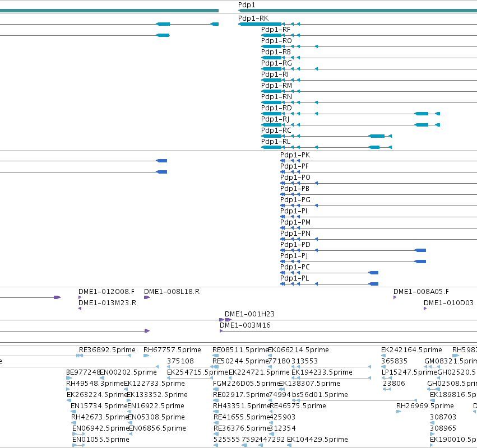Select Pdp1-PO protein feature
This screenshot has height=448, width=477.
point(295,177)
